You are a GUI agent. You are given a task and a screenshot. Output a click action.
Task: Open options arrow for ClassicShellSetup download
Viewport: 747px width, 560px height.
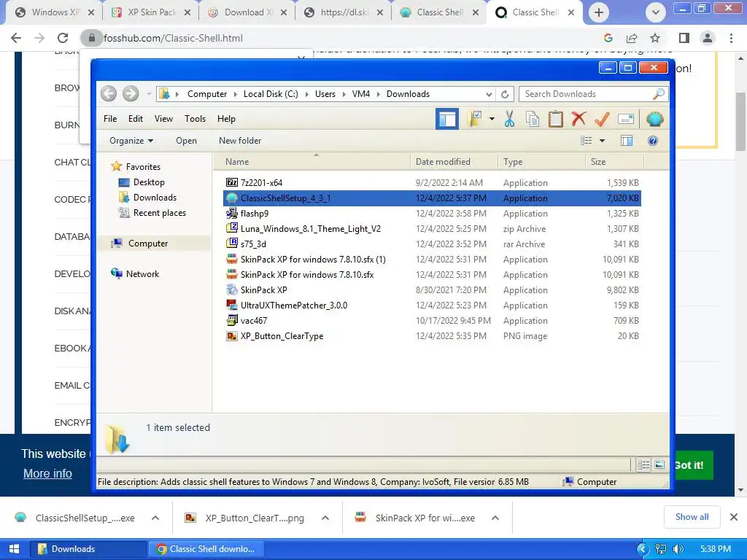point(155,518)
